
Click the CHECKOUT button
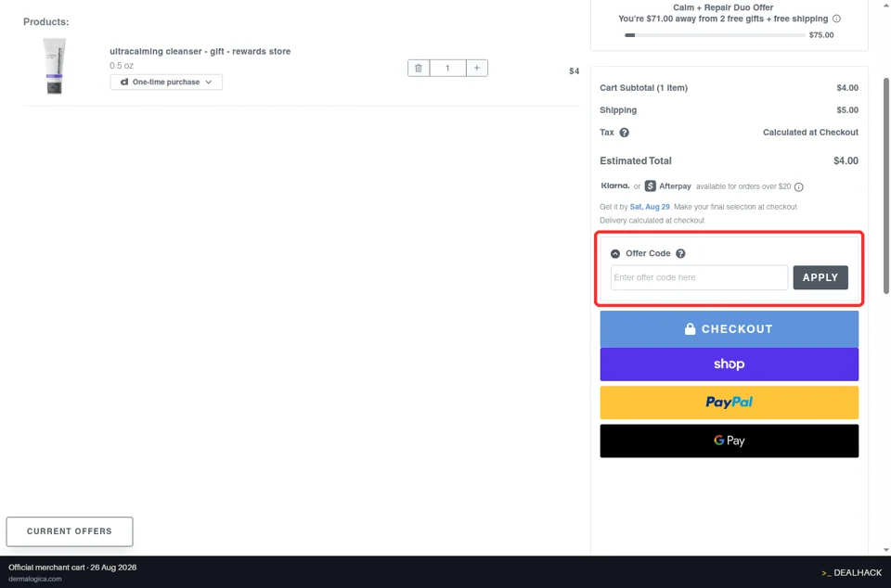point(730,329)
